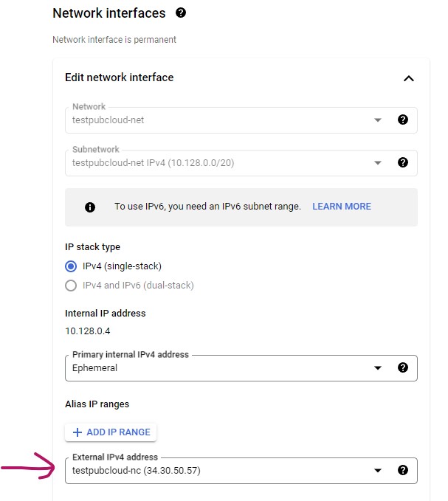
Task: Open the Primary internal IPv4 address dropdown arrow
Action: point(378,367)
